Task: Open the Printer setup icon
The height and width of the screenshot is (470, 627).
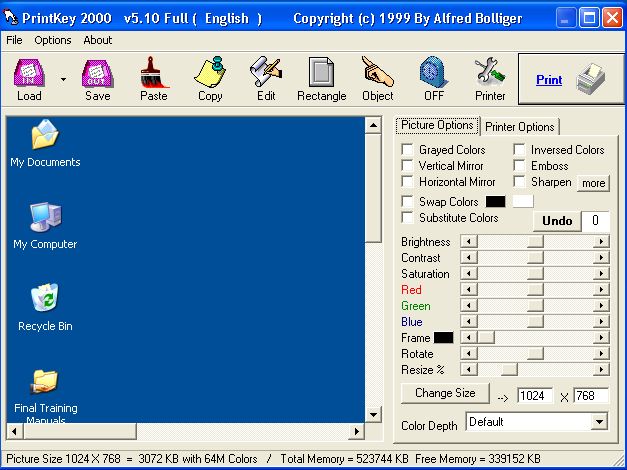Action: click(490, 72)
